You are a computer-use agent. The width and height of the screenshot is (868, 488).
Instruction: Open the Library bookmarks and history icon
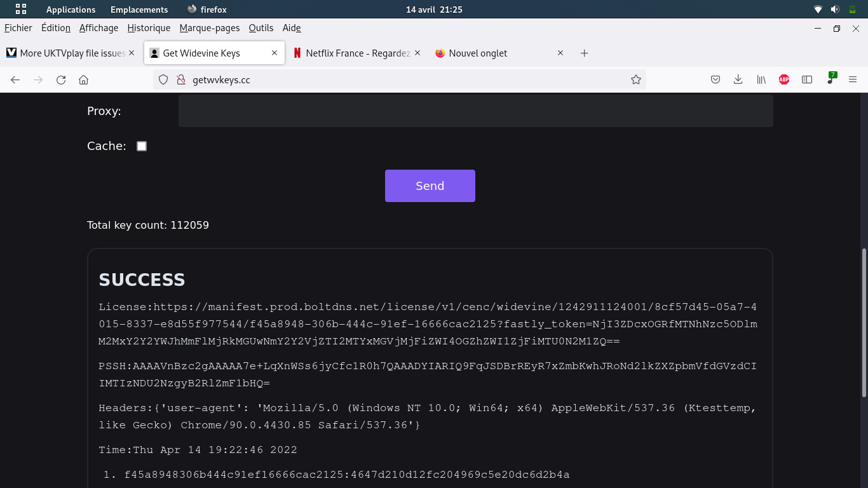click(x=761, y=80)
